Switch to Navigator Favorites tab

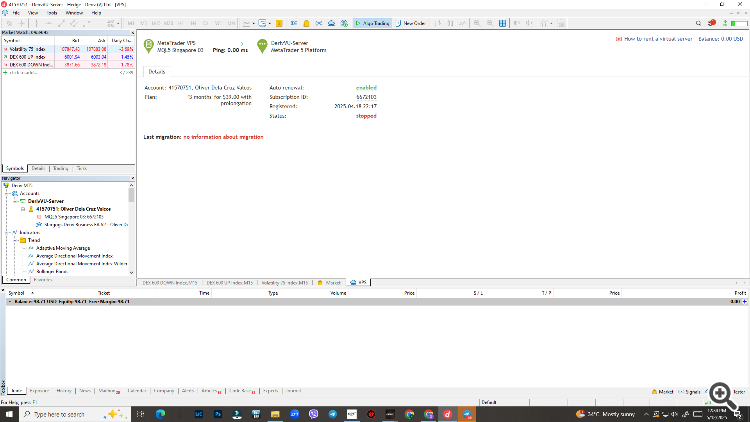43,280
